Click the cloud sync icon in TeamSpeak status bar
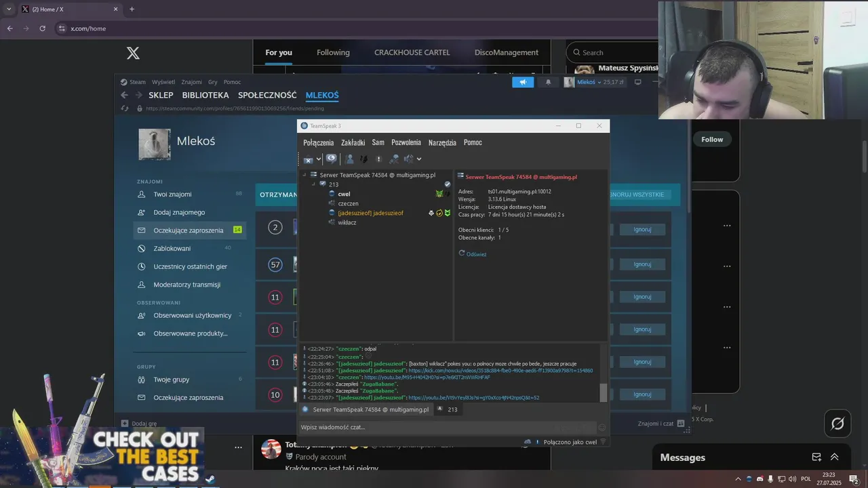868x488 pixels. (x=528, y=442)
